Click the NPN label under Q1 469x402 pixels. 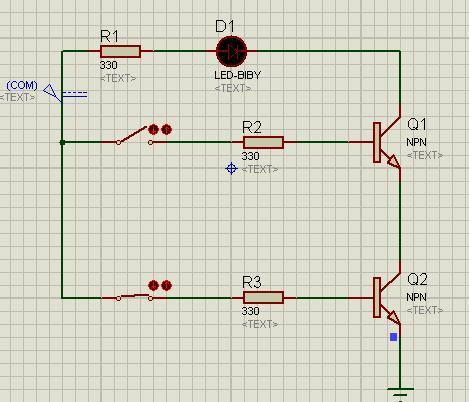tap(416, 142)
